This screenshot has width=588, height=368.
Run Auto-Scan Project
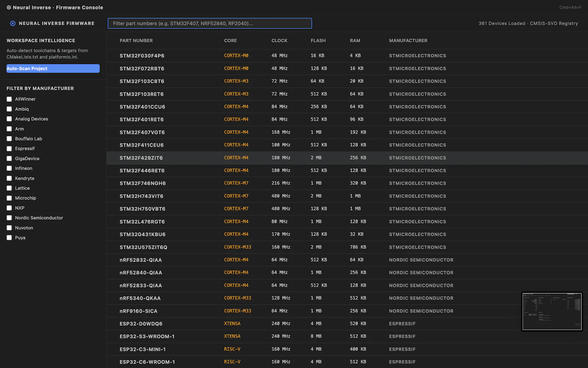point(53,68)
